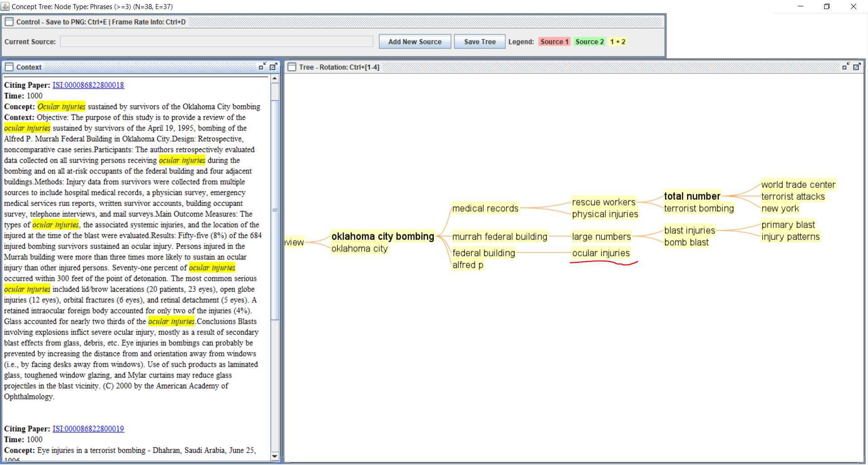Select the 'ocular injuries' tree node
The image size is (868, 465).
pyautogui.click(x=601, y=253)
